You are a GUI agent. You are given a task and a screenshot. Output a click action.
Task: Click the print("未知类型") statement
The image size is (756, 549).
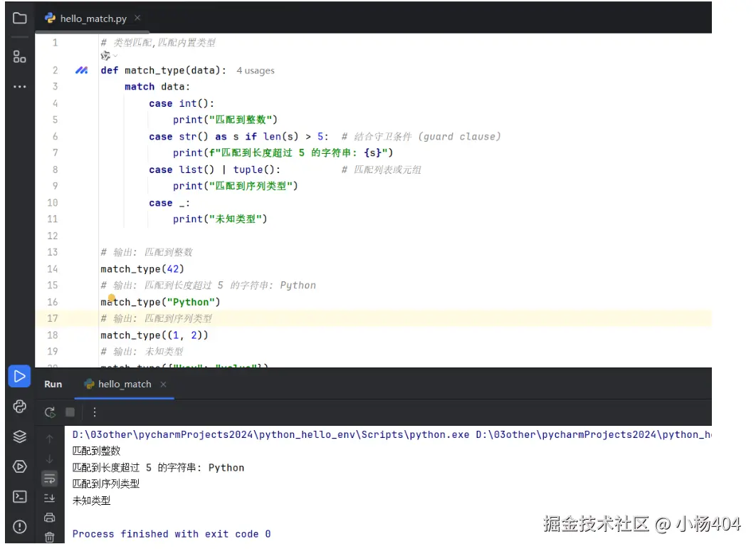(x=220, y=219)
